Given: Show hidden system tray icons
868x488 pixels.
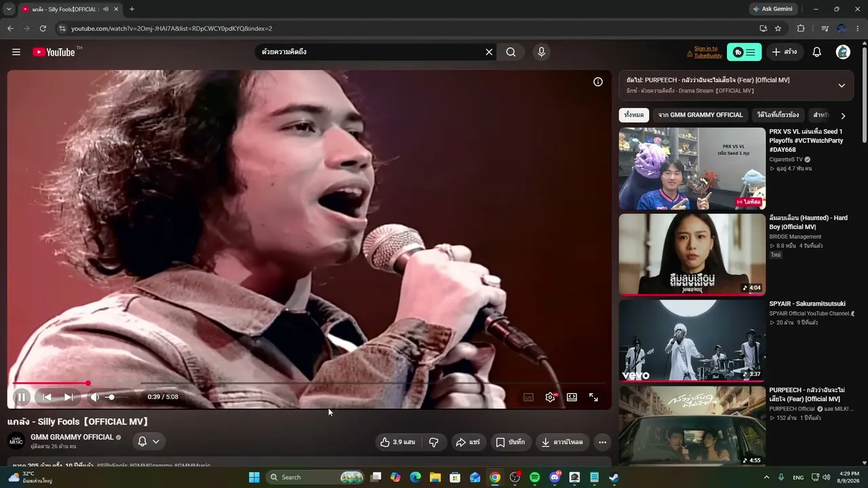Looking at the screenshot, I should [767, 477].
